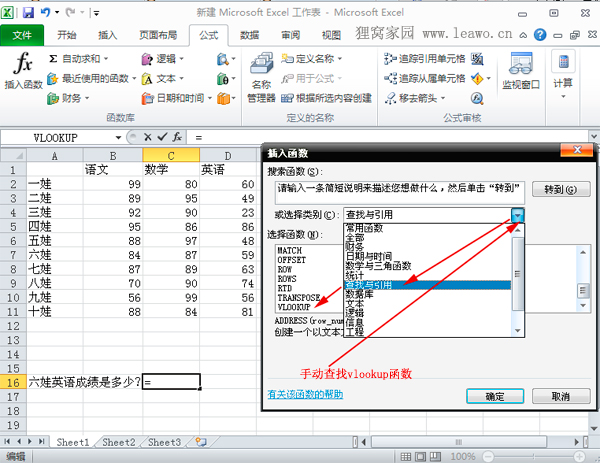This screenshot has height=463, width=600.
Task: Click Remove Arrows (移去箭头) icon
Action: [390, 98]
